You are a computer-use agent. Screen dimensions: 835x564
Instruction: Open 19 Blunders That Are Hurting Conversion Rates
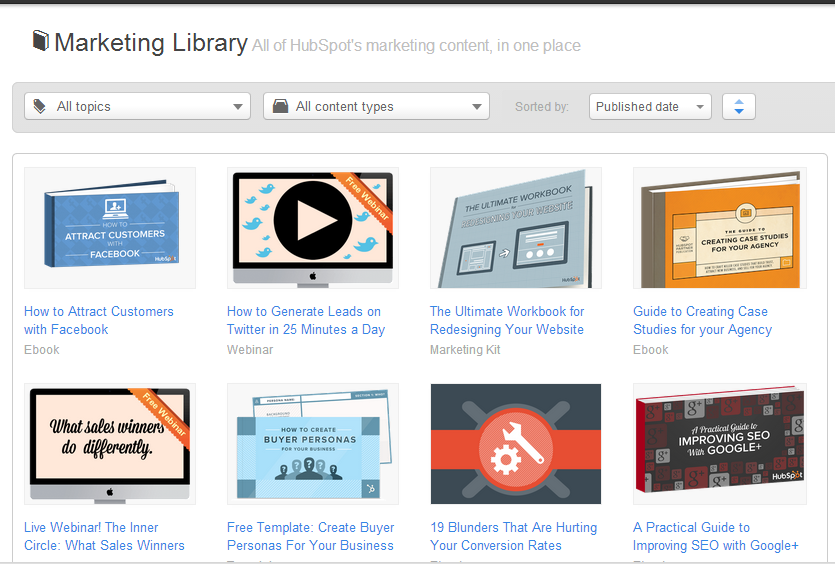513,536
